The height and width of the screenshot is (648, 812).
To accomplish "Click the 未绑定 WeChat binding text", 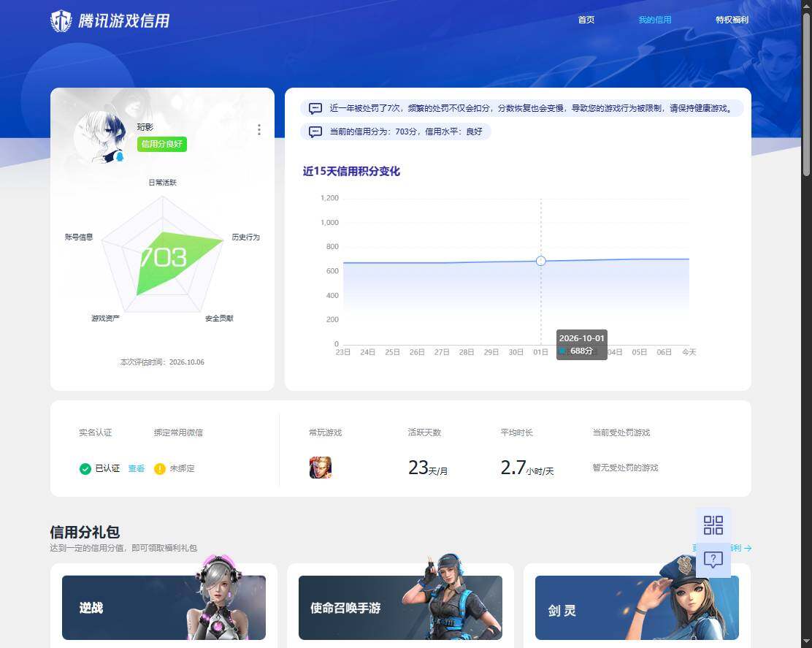I will [x=183, y=468].
